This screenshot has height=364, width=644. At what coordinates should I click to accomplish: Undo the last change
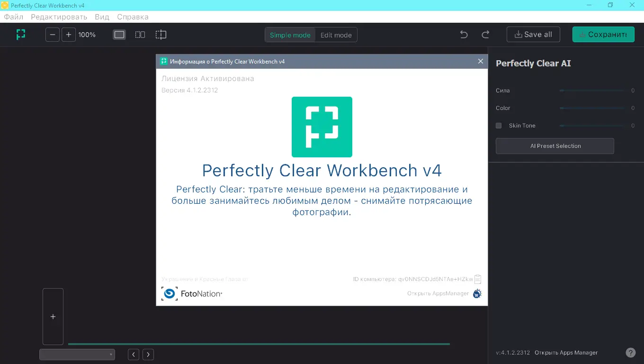tap(464, 35)
